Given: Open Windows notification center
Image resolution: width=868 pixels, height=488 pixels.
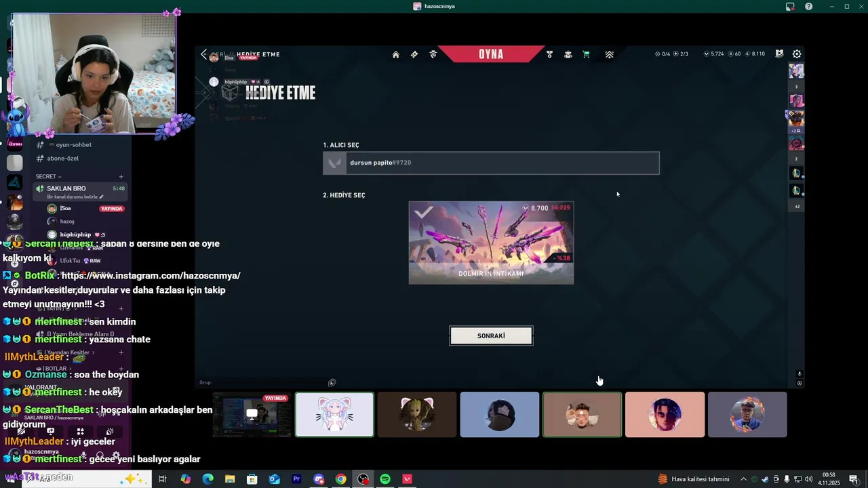Looking at the screenshot, I should tap(853, 479).
